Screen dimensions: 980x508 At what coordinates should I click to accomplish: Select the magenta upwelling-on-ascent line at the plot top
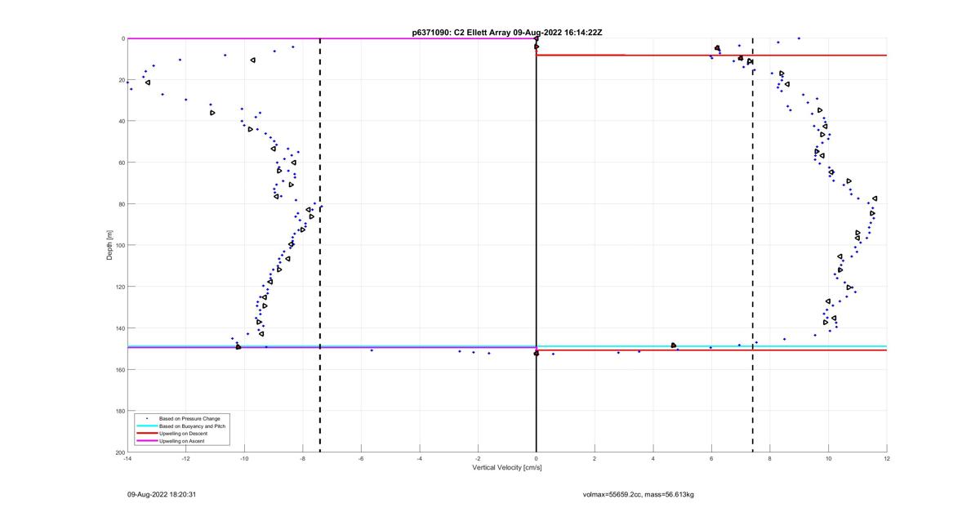(332, 38)
